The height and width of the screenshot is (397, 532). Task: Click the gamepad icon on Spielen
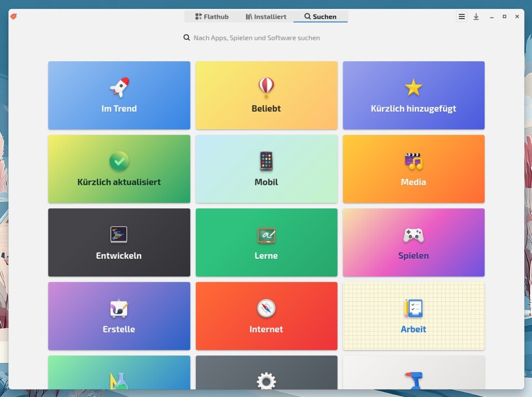click(x=414, y=235)
